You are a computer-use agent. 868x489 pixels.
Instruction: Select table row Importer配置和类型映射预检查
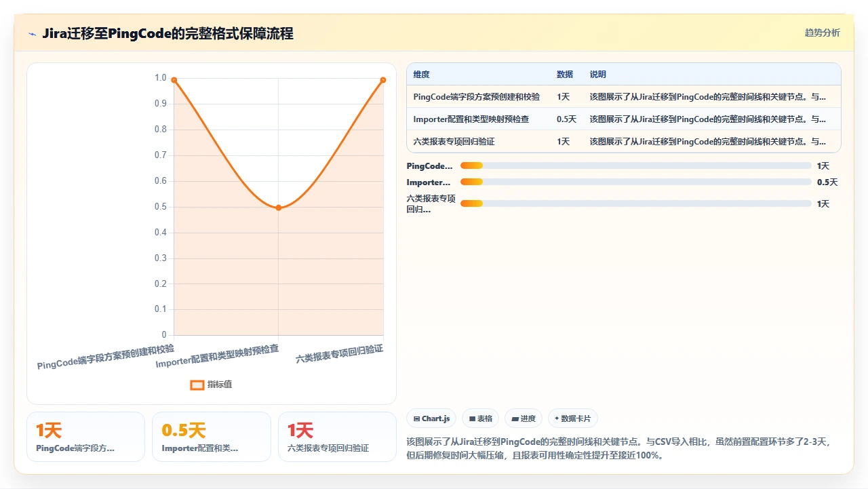click(x=623, y=119)
